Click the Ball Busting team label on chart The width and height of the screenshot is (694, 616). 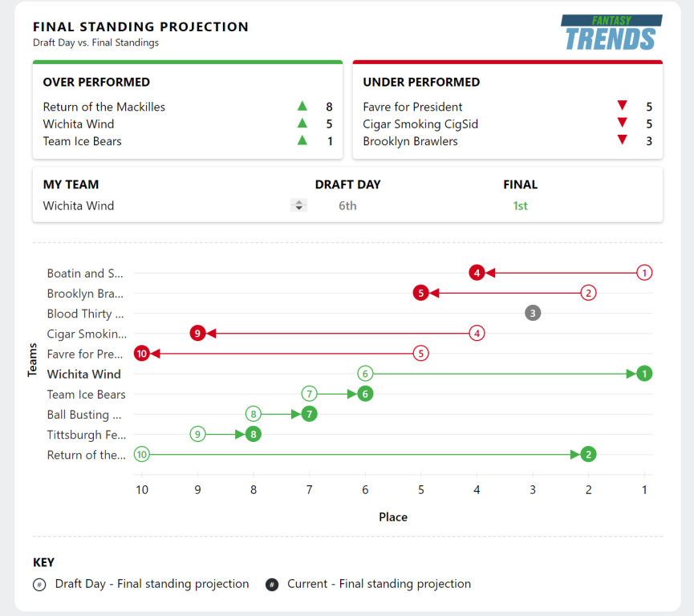coord(83,415)
